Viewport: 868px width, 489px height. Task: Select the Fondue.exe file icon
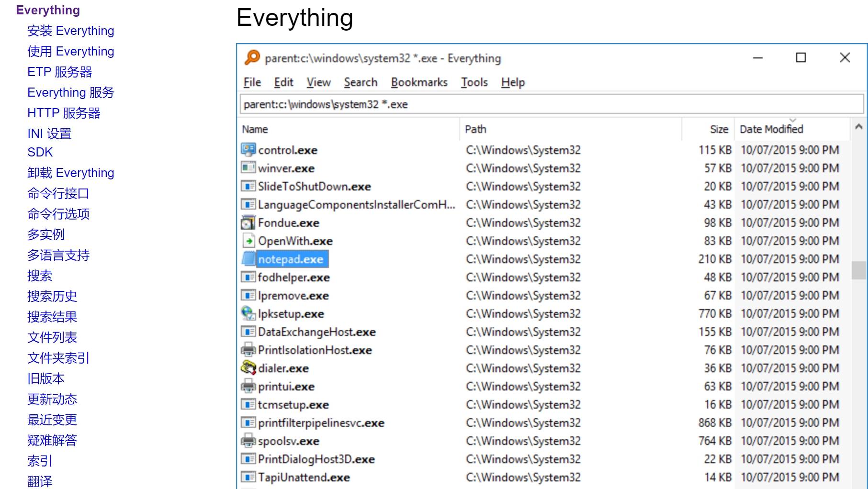click(248, 222)
